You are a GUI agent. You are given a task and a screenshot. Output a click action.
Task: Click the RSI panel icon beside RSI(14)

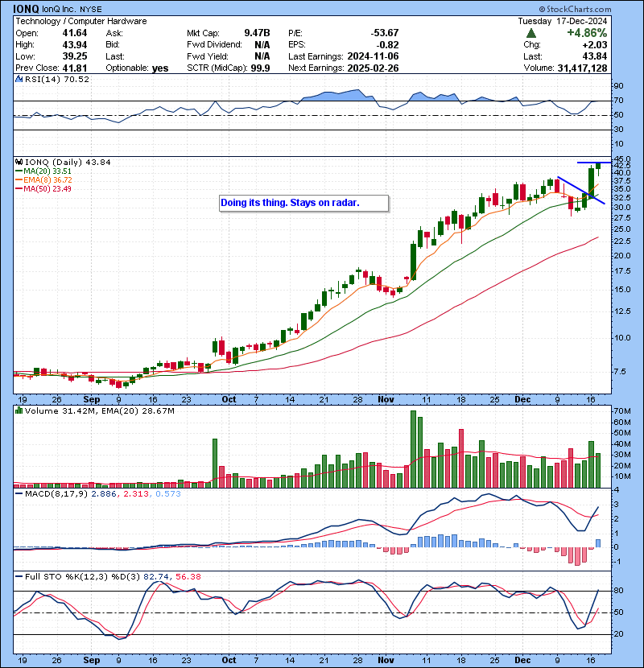point(19,79)
